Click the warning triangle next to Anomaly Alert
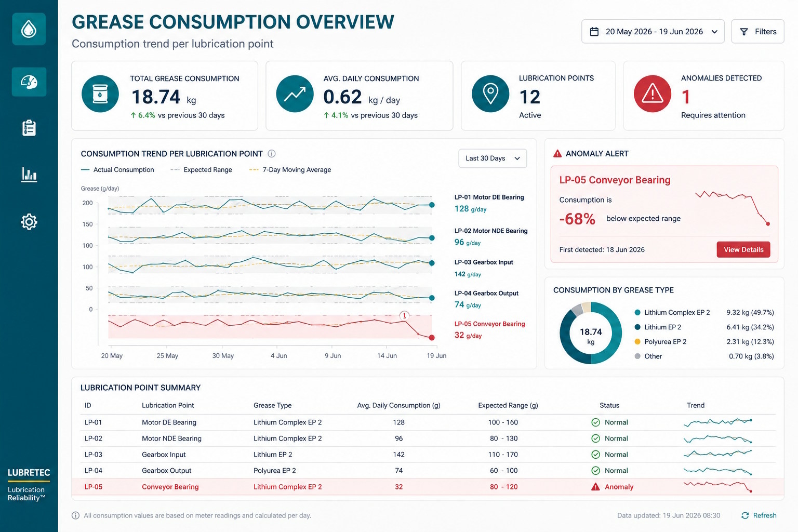The height and width of the screenshot is (532, 798). tap(557, 154)
